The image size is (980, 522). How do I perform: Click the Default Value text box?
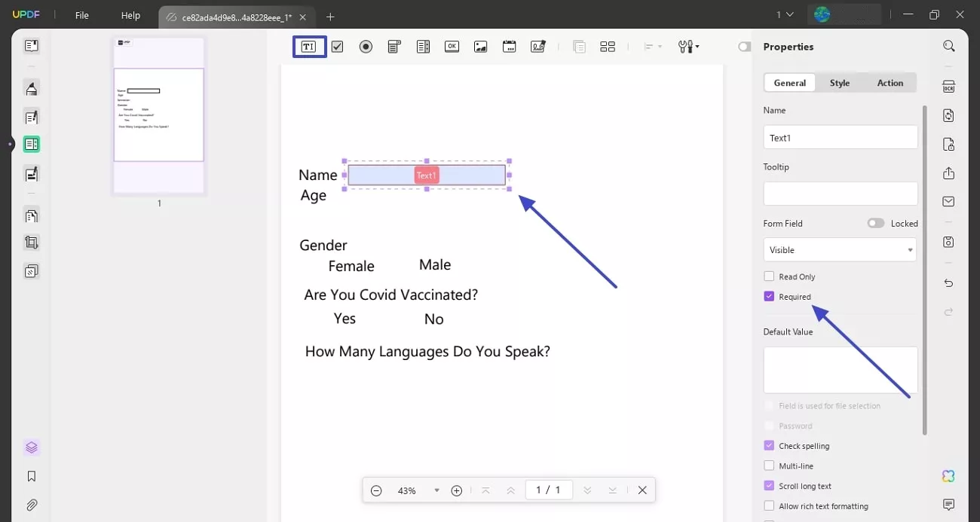click(x=841, y=370)
